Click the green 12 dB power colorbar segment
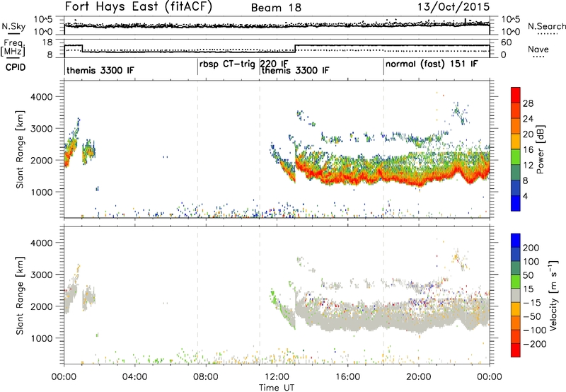The height and width of the screenshot is (392, 566). (516, 157)
